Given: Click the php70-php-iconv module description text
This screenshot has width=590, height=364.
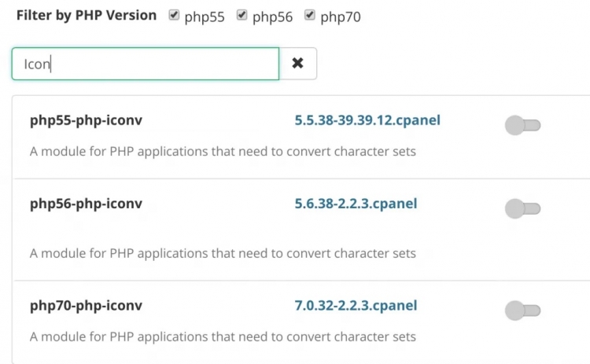Looking at the screenshot, I should click(x=223, y=336).
